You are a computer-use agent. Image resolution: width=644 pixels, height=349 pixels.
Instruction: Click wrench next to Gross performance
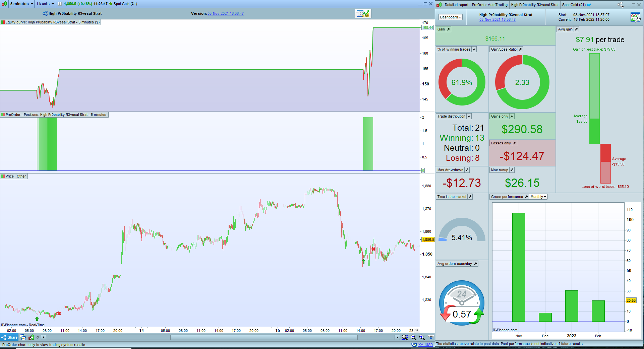[527, 197]
